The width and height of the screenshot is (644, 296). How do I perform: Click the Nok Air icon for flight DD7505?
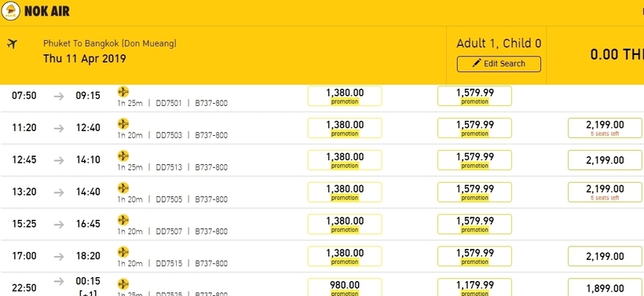pyautogui.click(x=123, y=188)
